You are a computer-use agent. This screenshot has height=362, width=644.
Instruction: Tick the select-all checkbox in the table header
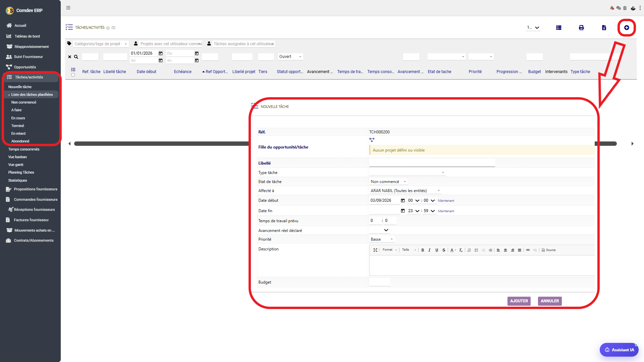tap(73, 75)
